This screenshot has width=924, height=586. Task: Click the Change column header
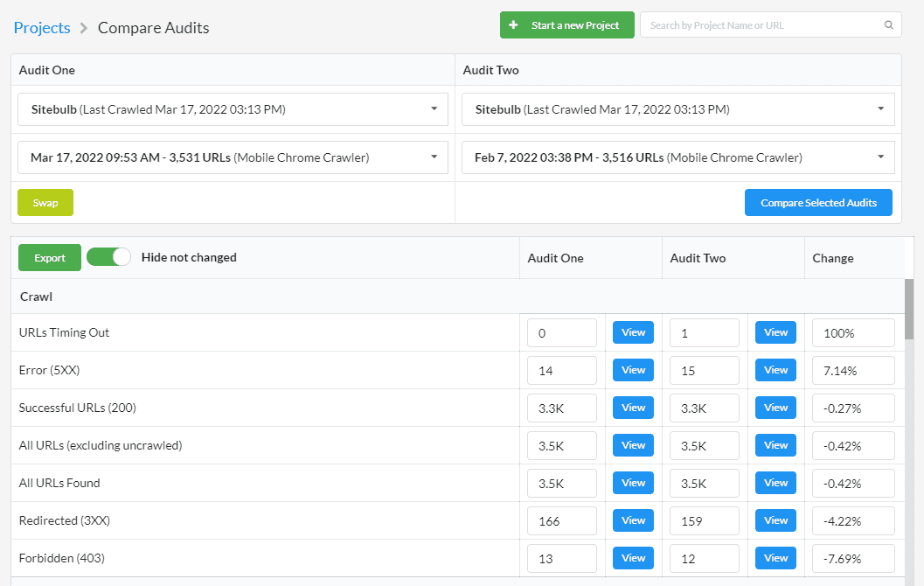pos(833,258)
